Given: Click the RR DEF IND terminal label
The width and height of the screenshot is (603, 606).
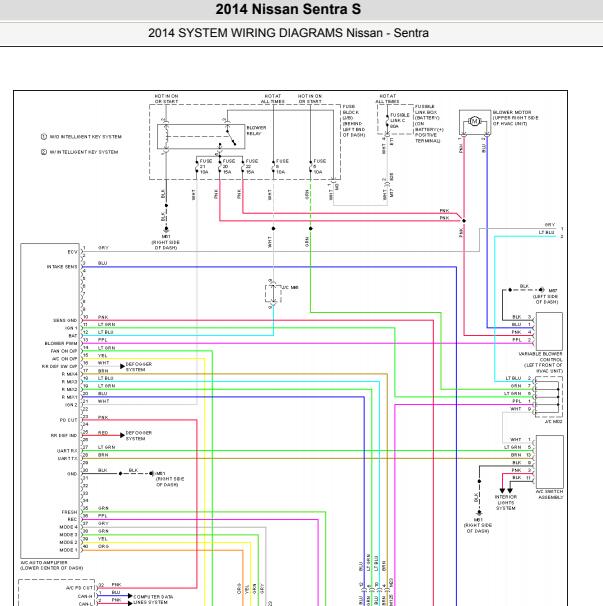Looking at the screenshot, I should point(64,436).
